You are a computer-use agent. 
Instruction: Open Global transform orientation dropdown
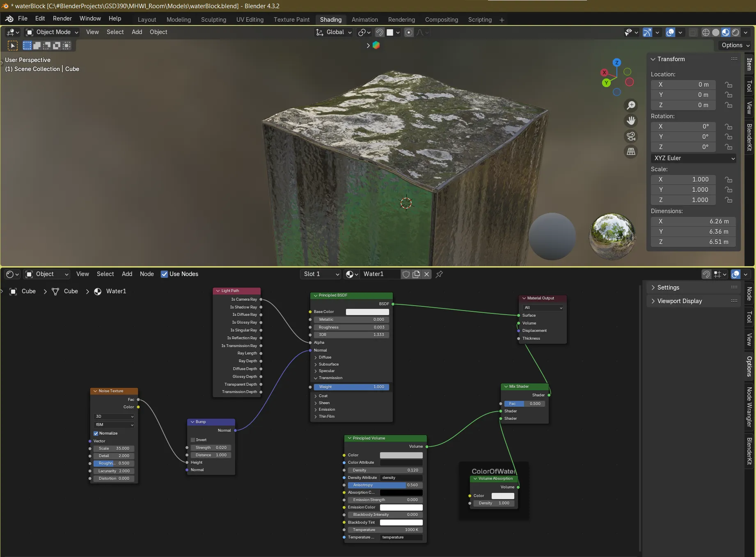[x=334, y=32]
